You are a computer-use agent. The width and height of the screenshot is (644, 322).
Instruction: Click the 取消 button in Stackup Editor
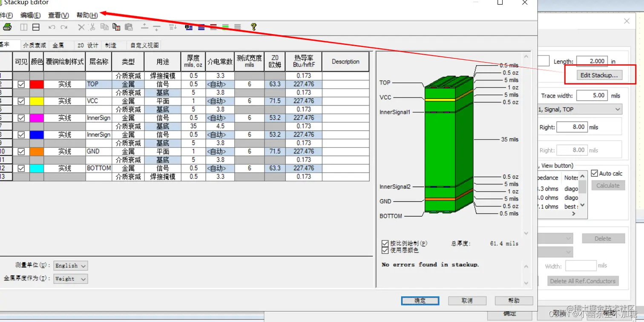(467, 301)
